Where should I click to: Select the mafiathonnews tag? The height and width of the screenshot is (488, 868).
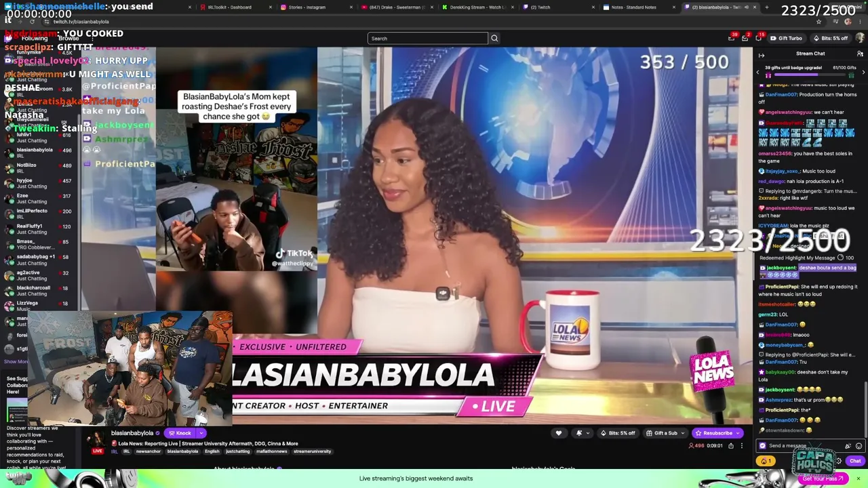pos(272,451)
